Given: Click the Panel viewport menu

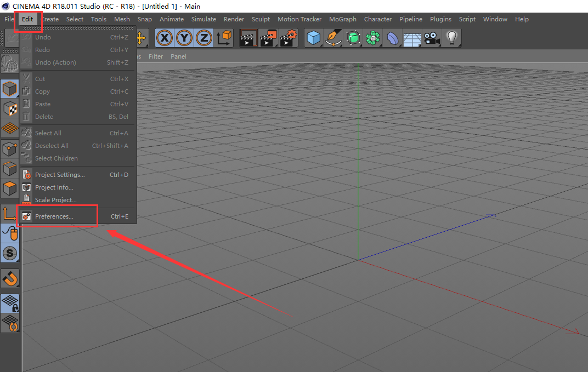Looking at the screenshot, I should tap(178, 56).
